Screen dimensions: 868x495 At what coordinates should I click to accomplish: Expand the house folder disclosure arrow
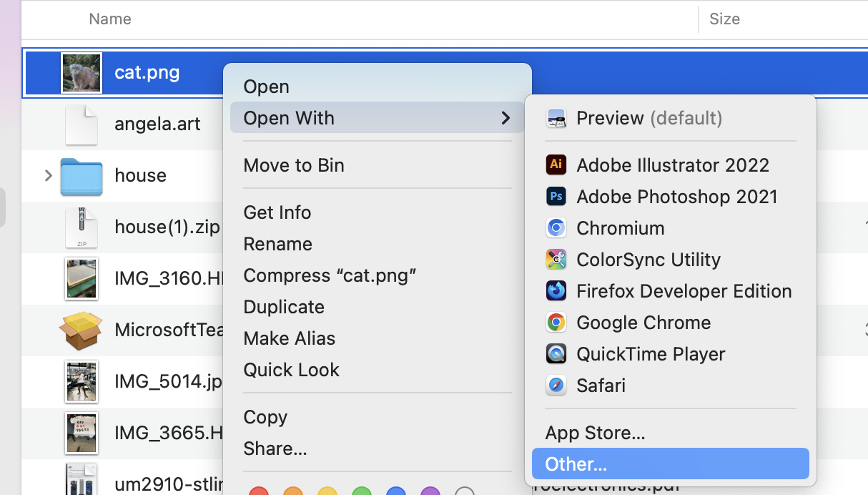[x=48, y=175]
